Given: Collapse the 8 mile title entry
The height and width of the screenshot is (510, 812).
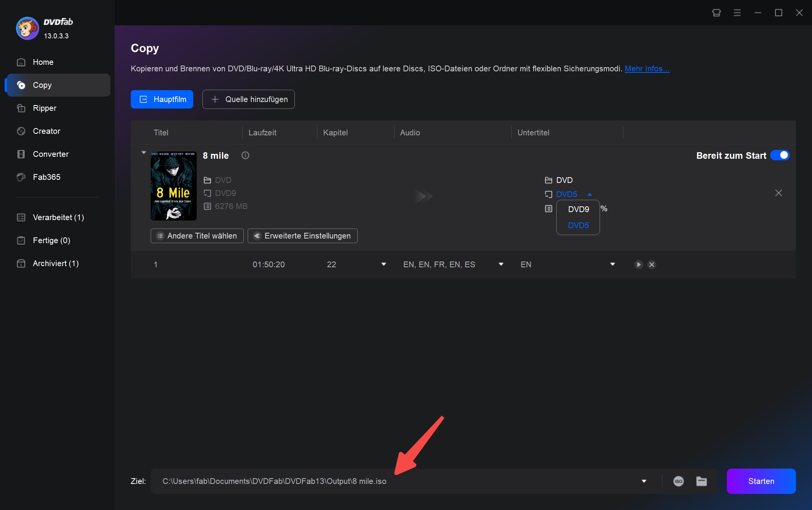Looking at the screenshot, I should [x=144, y=153].
